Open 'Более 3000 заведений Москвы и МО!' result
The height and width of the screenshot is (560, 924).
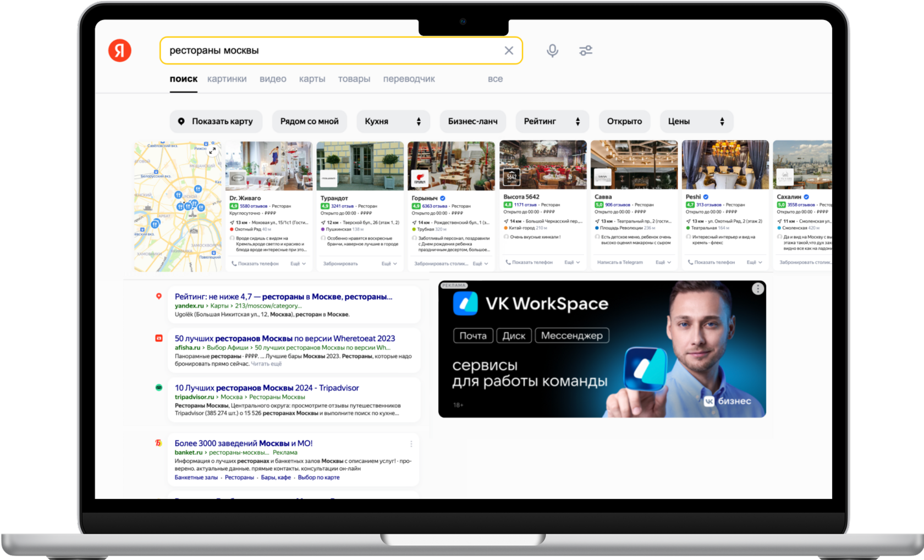pyautogui.click(x=244, y=443)
